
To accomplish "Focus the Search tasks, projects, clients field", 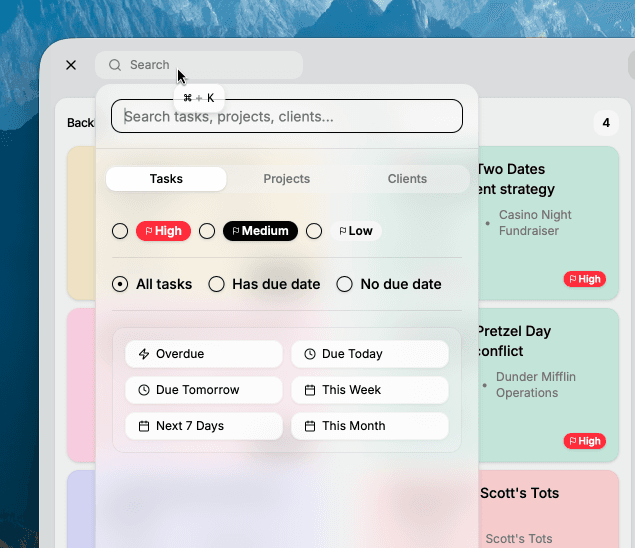I will click(x=287, y=116).
